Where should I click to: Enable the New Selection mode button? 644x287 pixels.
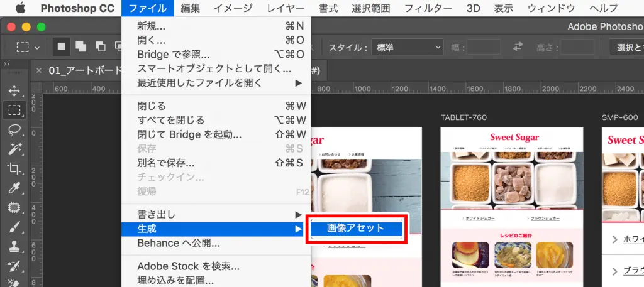[62, 46]
